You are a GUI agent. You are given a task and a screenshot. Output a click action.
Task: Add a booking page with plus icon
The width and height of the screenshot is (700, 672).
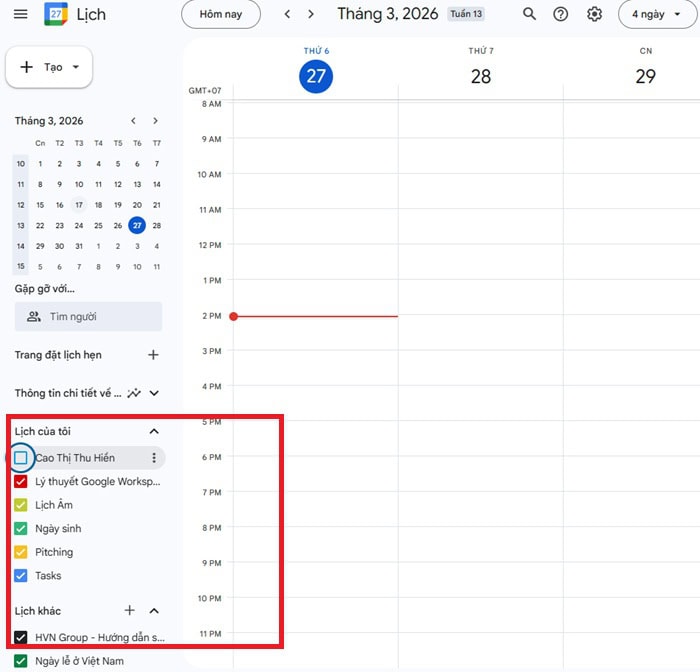[x=153, y=355]
